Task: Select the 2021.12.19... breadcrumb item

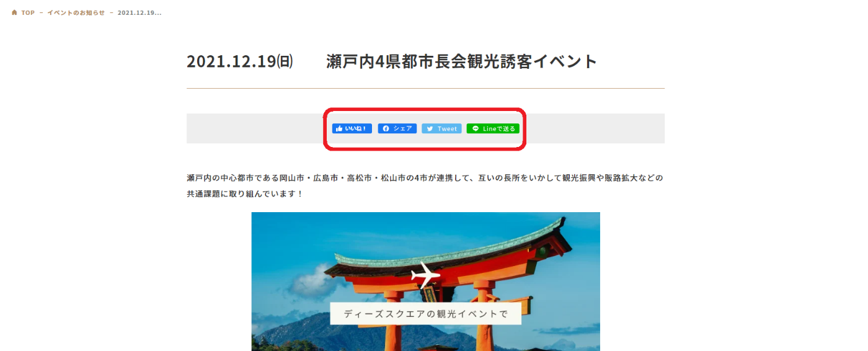Action: click(139, 12)
